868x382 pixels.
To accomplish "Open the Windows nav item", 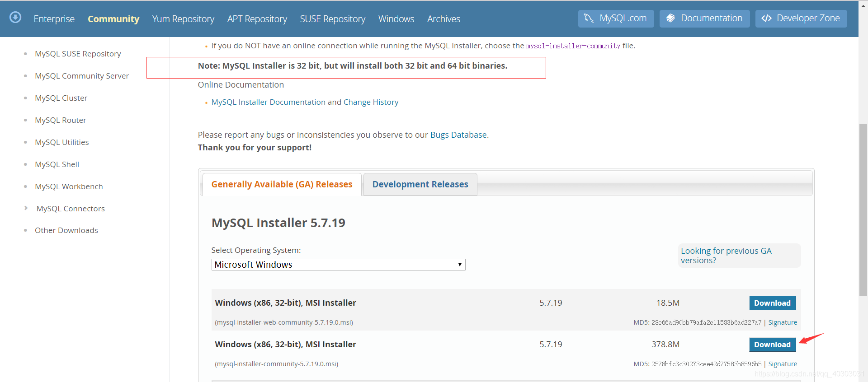I will [396, 19].
